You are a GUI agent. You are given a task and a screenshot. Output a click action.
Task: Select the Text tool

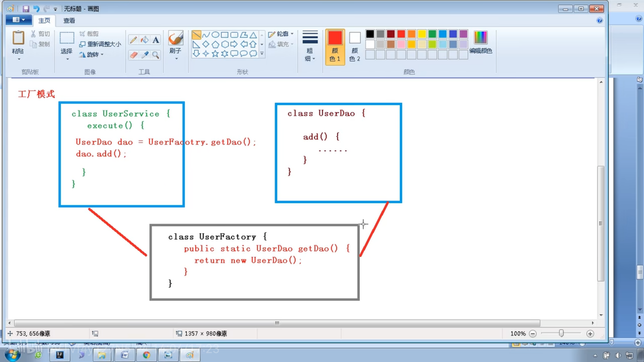tap(156, 40)
